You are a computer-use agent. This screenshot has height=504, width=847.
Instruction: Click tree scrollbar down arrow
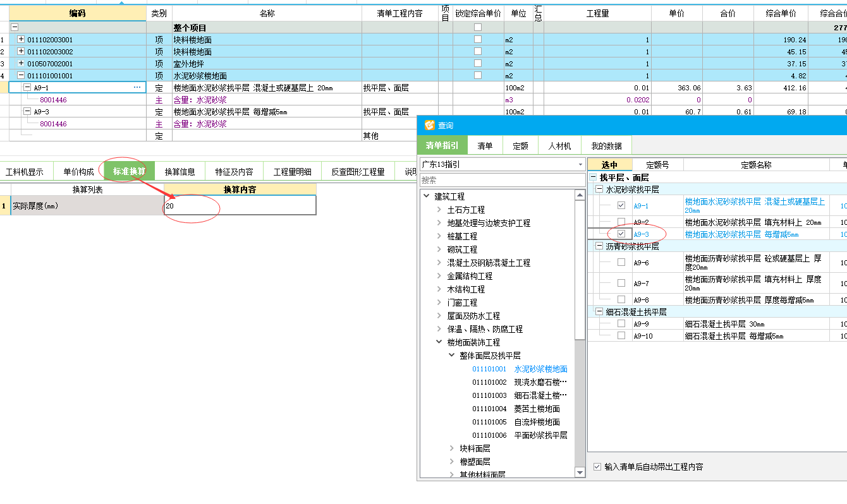(580, 472)
